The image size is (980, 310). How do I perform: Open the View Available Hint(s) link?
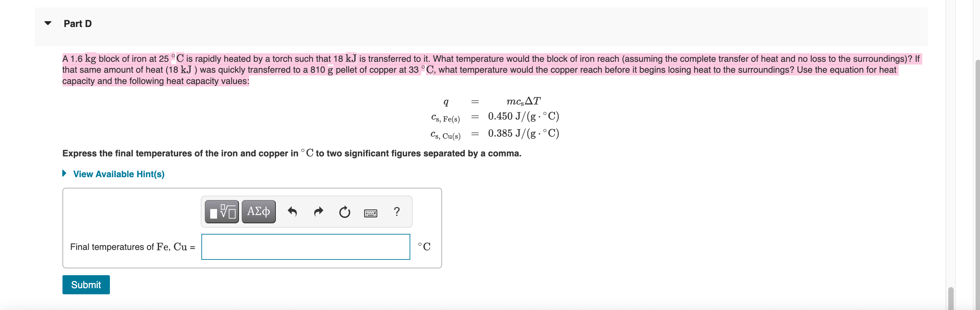pyautogui.click(x=119, y=174)
